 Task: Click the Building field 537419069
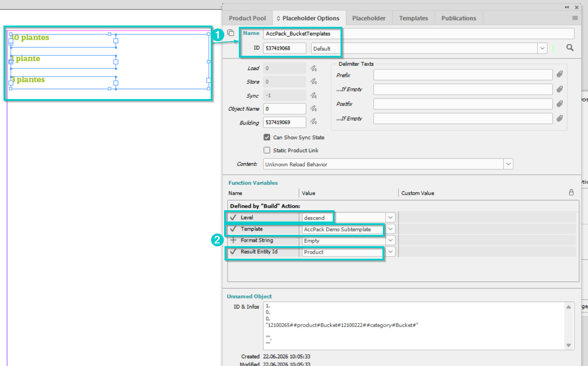point(284,122)
